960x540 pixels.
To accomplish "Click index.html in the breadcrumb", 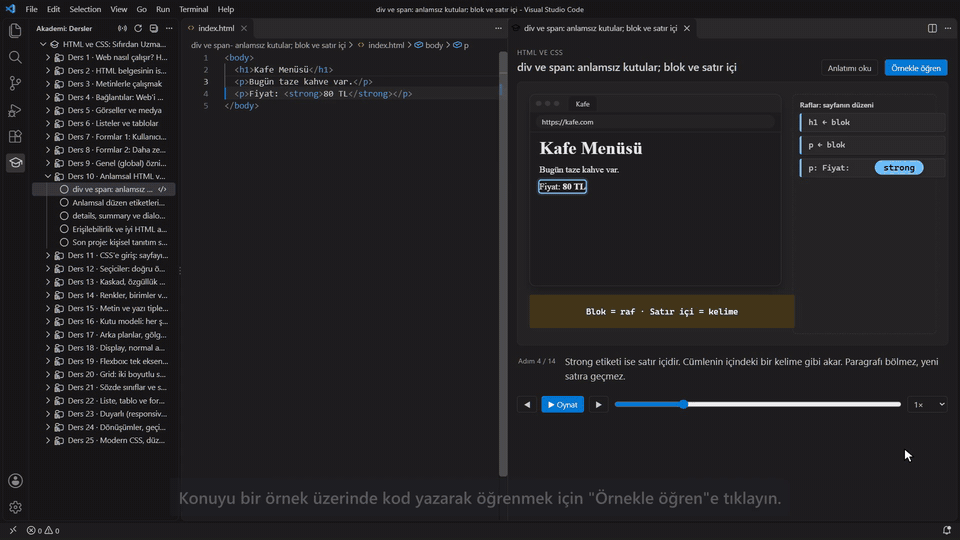I will click(386, 45).
